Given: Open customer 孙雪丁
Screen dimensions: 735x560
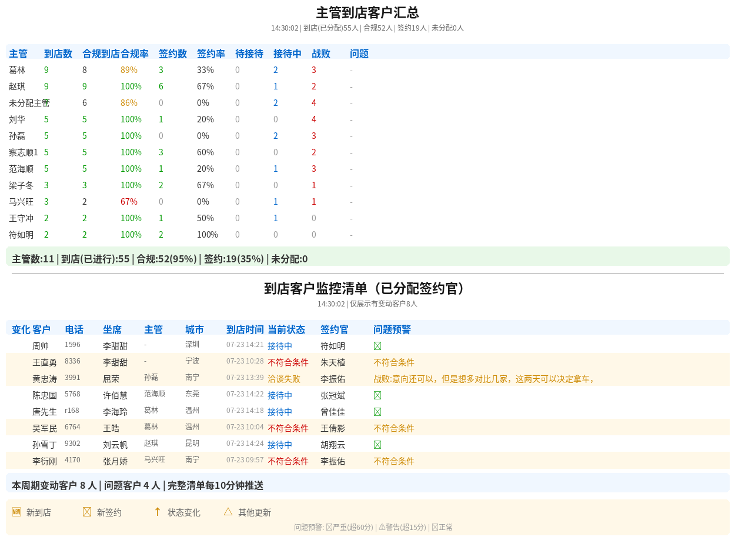Looking at the screenshot, I should (45, 445).
